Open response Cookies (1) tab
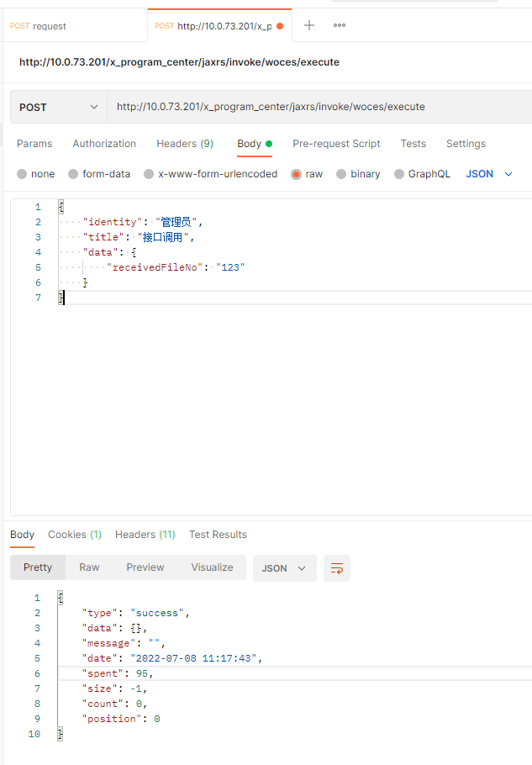This screenshot has height=765, width=532. coord(75,535)
